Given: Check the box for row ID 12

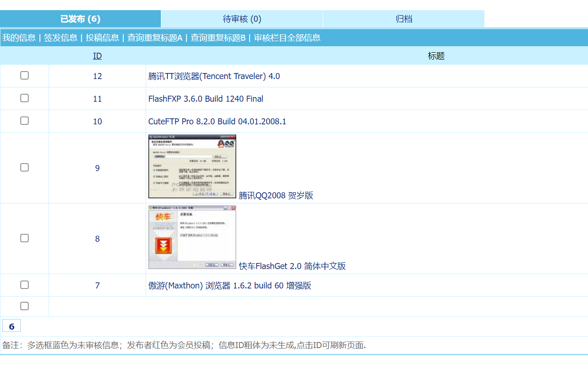Looking at the screenshot, I should pos(24,75).
